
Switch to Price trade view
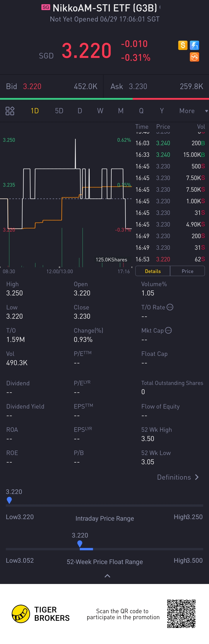(x=188, y=271)
